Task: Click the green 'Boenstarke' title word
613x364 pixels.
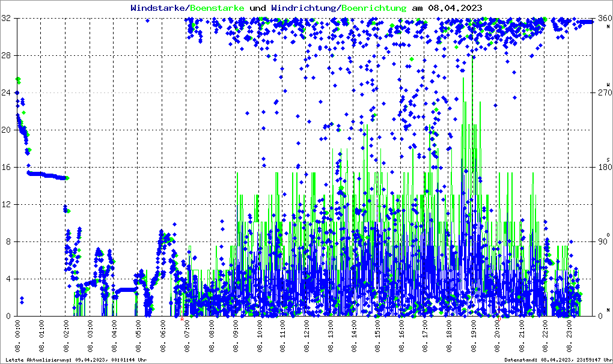Action: [x=217, y=8]
